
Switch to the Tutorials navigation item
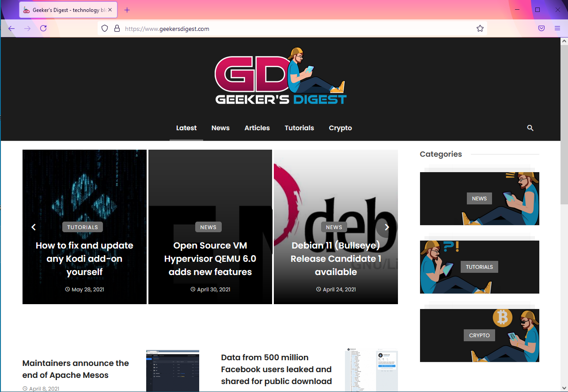299,128
